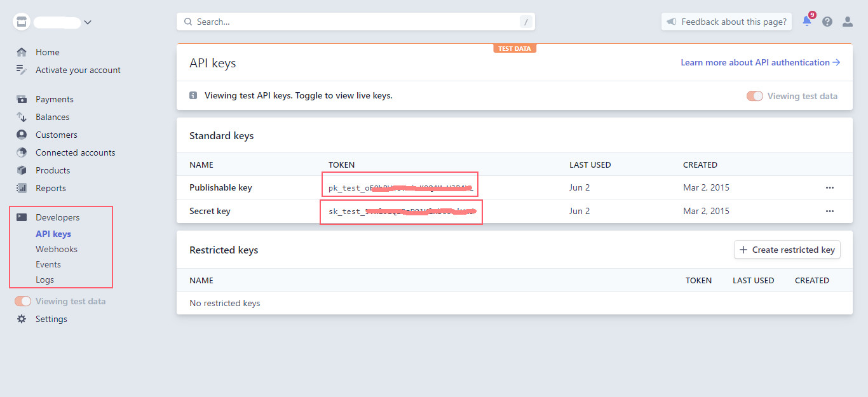
Task: Open Logs page
Action: (44, 279)
